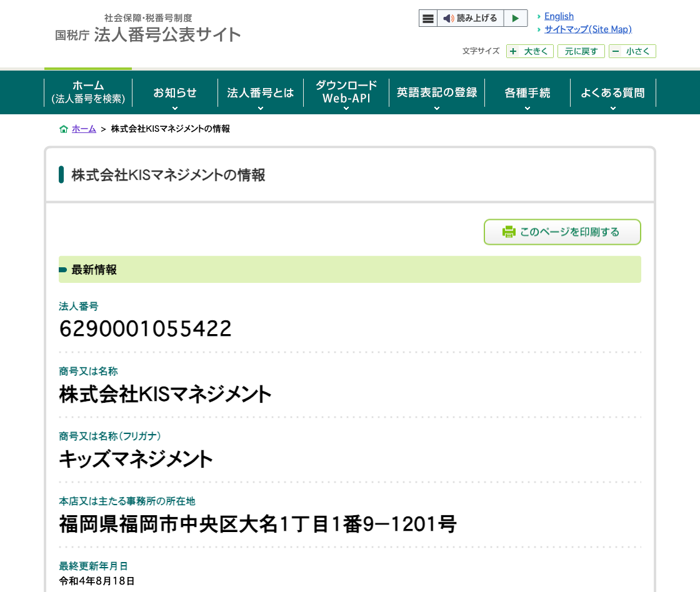700x592 pixels.
Task: Start read-aloud with the play triangle button
Action: [516, 18]
